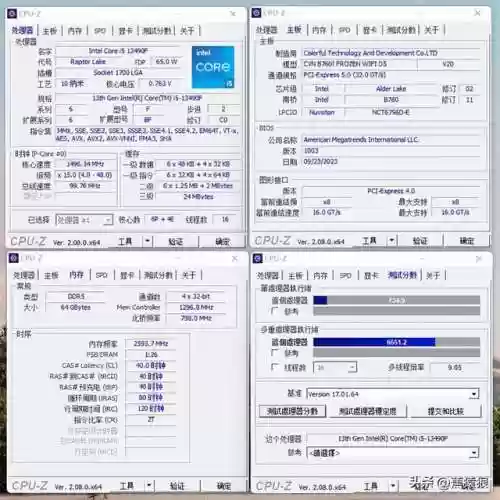Image resolution: width=500 pixels, height=500 pixels.
Task: Tick the 参考 checkbox under single-thread score
Action: click(x=275, y=311)
